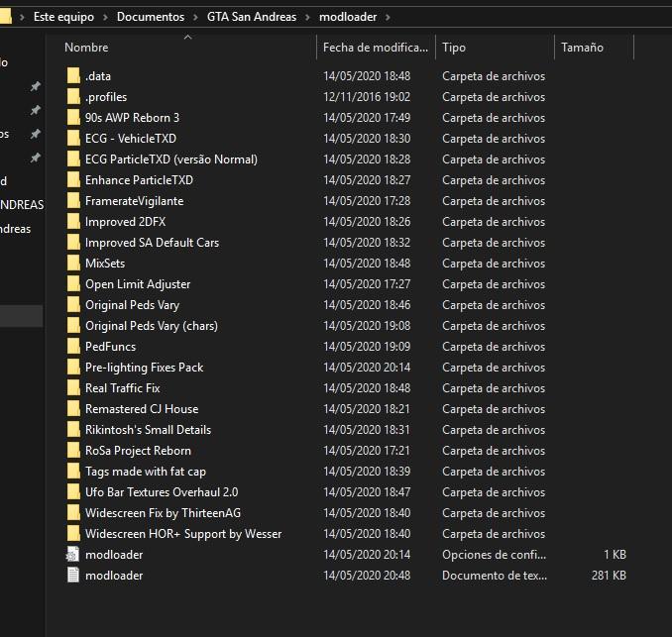Select the Pre-lighting Fixes Pack folder icon
Viewport: 672px width, 637px height.
tap(73, 368)
